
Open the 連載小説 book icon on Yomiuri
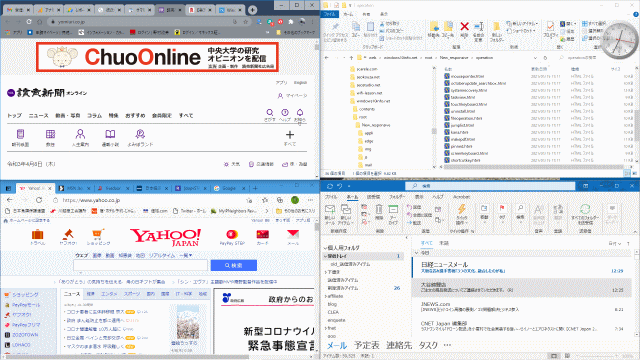click(110, 134)
